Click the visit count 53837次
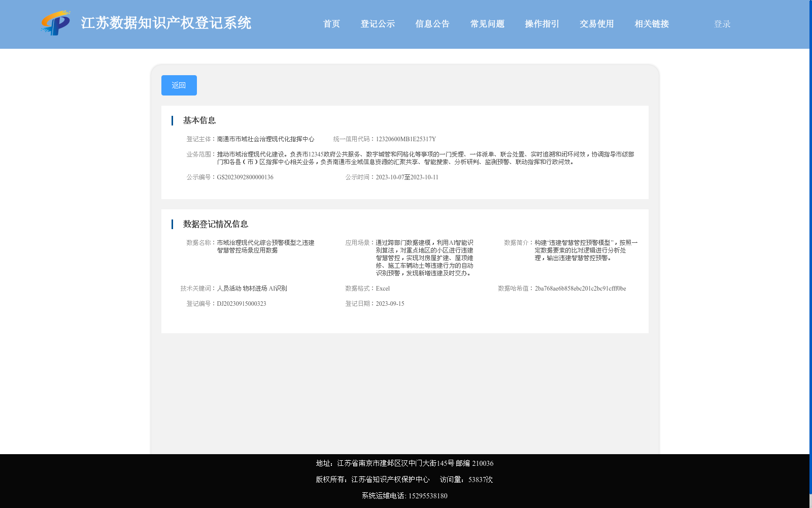The height and width of the screenshot is (508, 812). coord(481,480)
